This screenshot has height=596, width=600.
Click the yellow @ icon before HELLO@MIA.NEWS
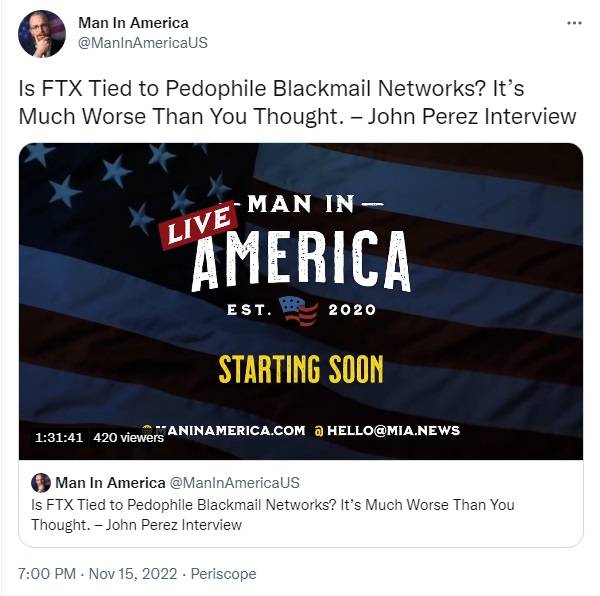(318, 431)
